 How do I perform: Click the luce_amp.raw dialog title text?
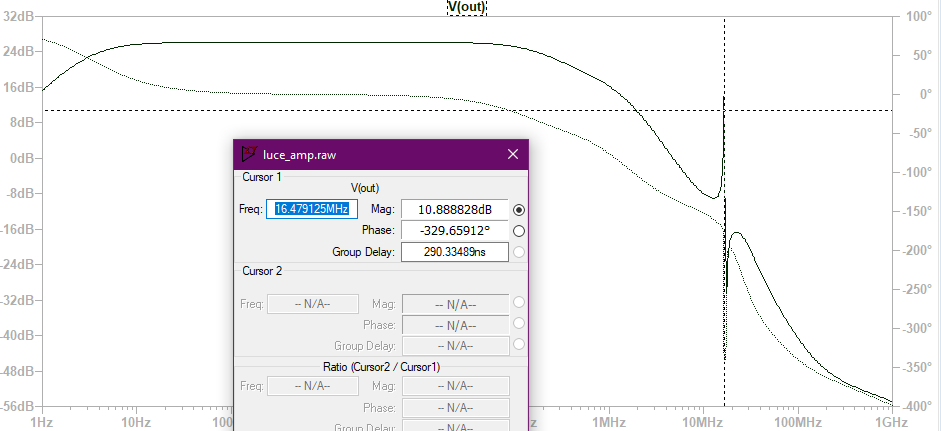pyautogui.click(x=299, y=155)
